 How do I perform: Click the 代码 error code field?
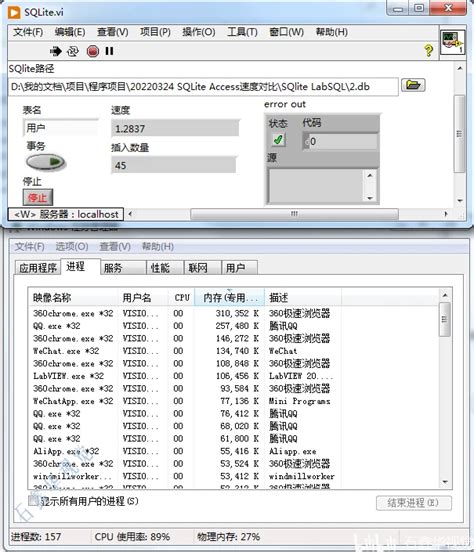[340, 142]
